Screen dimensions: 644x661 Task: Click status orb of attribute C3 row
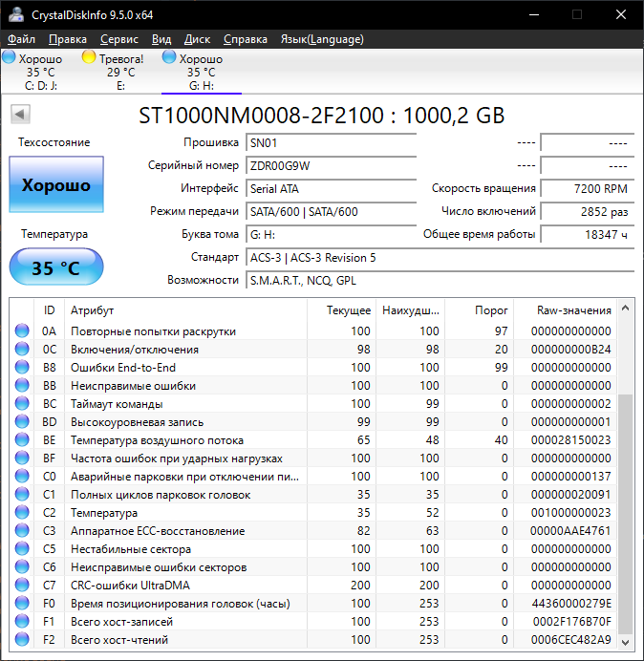click(x=22, y=530)
